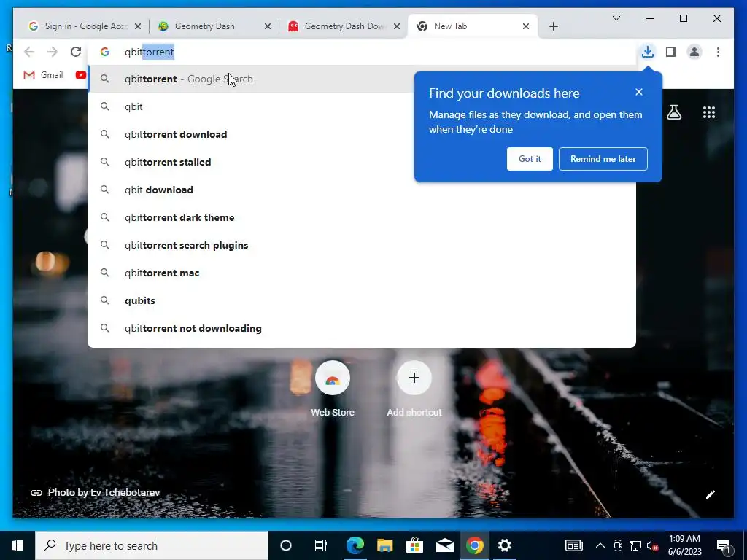
Task: Open Microsoft Store from taskbar
Action: (x=414, y=545)
